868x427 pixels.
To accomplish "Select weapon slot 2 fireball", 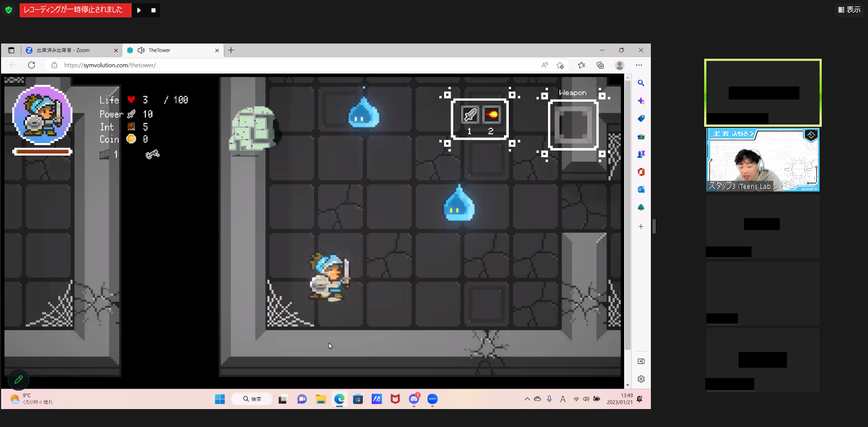I will (491, 115).
